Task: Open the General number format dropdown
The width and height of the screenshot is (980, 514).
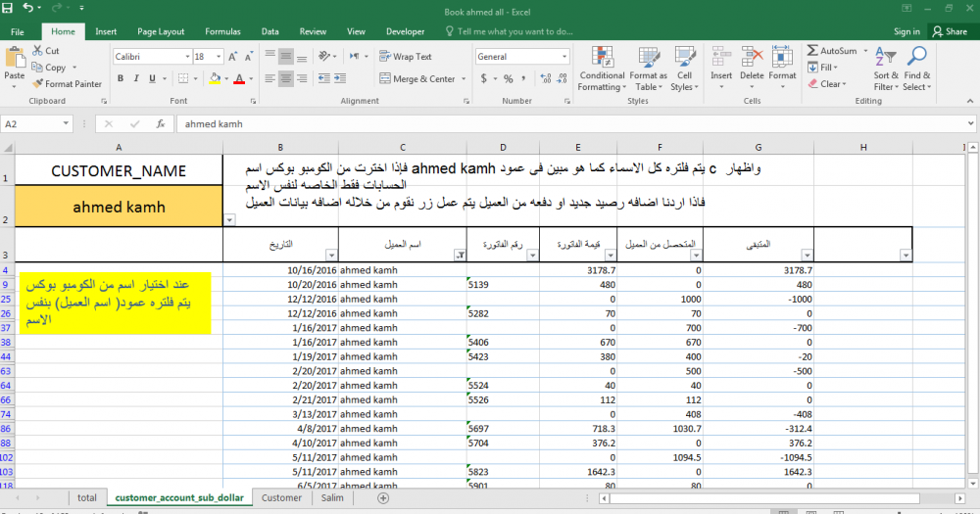Action: coord(563,56)
